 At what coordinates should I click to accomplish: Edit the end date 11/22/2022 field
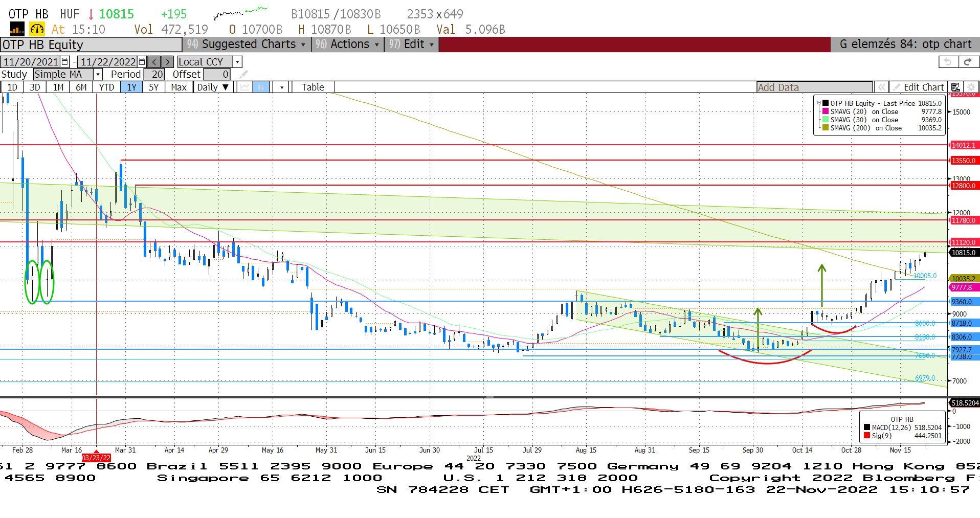(x=107, y=62)
